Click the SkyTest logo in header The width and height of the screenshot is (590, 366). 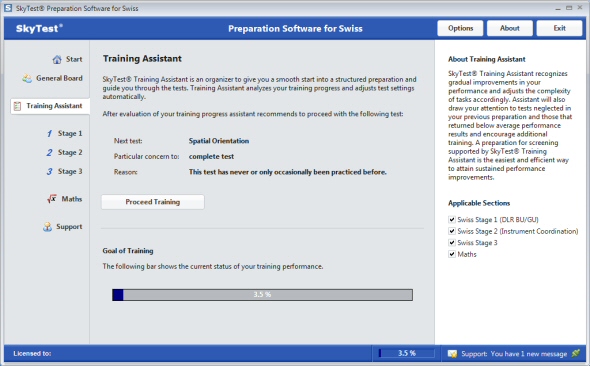point(39,28)
